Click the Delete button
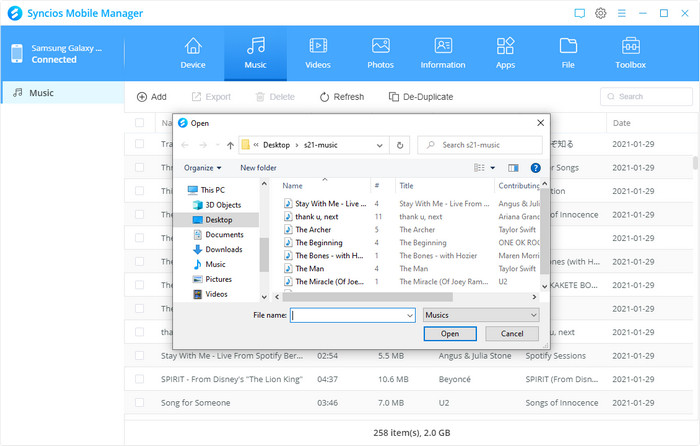 (x=275, y=97)
